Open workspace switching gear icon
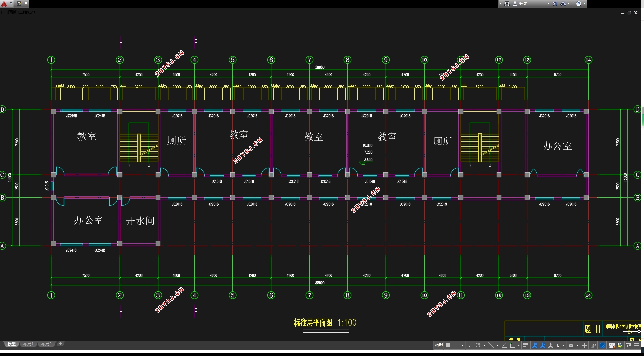This screenshot has width=644, height=356. (x=571, y=345)
